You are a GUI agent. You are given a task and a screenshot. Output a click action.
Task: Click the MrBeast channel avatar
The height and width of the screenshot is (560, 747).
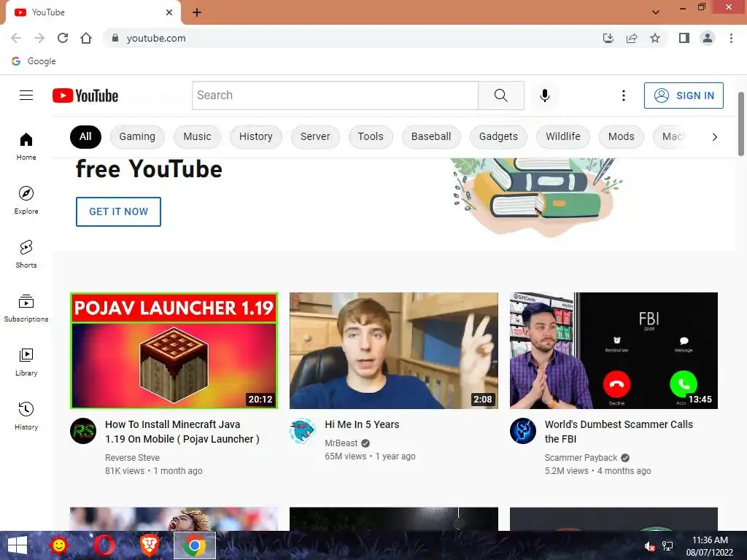click(303, 431)
